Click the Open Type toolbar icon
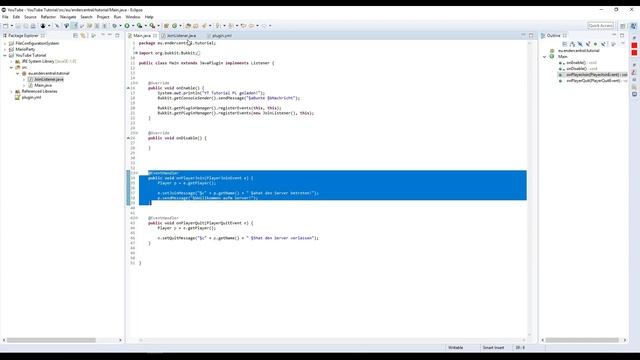The width and height of the screenshot is (640, 360). tap(188, 26)
